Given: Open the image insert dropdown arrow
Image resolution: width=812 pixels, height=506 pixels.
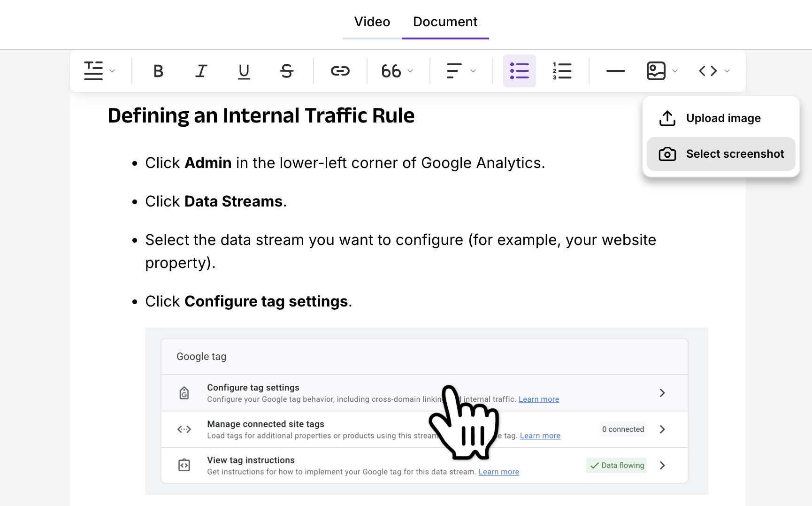Looking at the screenshot, I should pyautogui.click(x=675, y=71).
